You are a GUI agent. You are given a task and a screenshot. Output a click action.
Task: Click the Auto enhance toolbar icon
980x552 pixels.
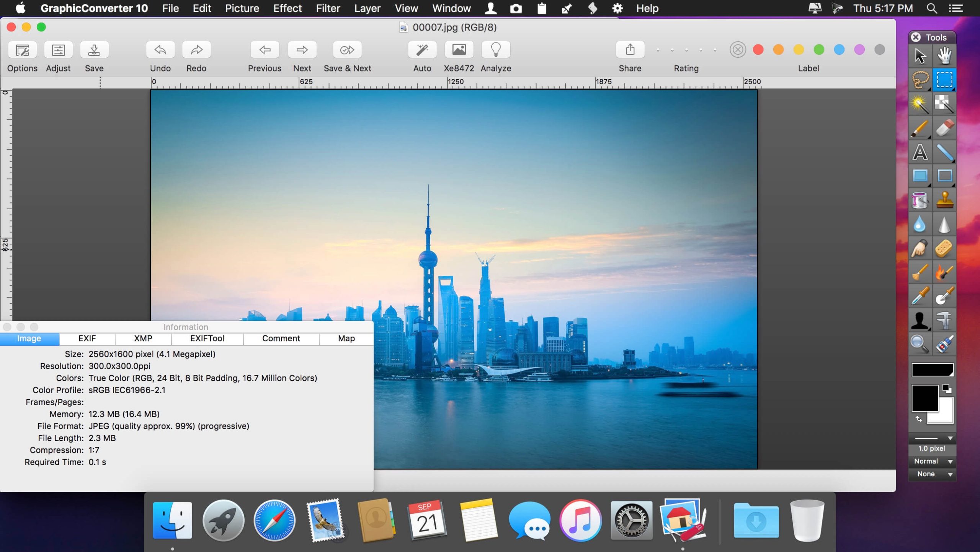pos(421,49)
